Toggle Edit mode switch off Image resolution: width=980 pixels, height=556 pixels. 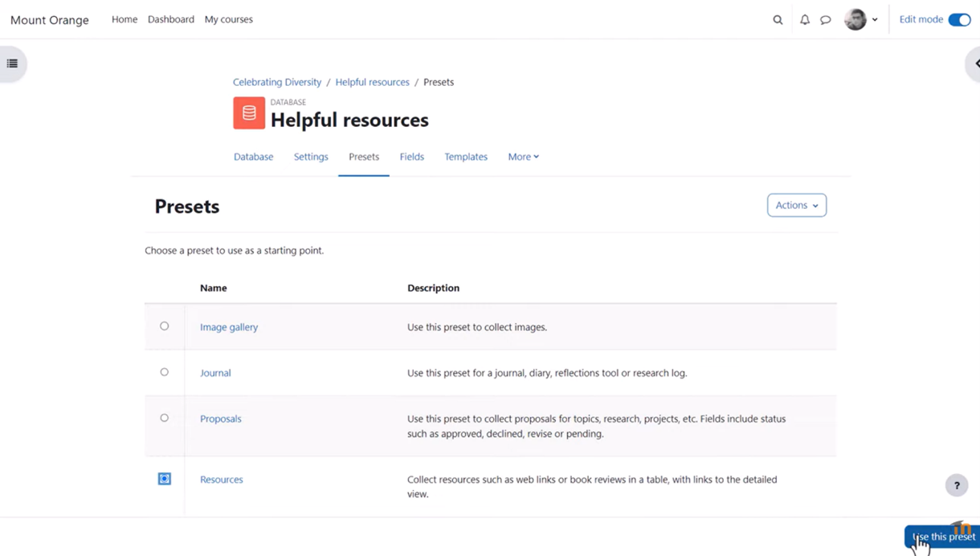click(959, 20)
